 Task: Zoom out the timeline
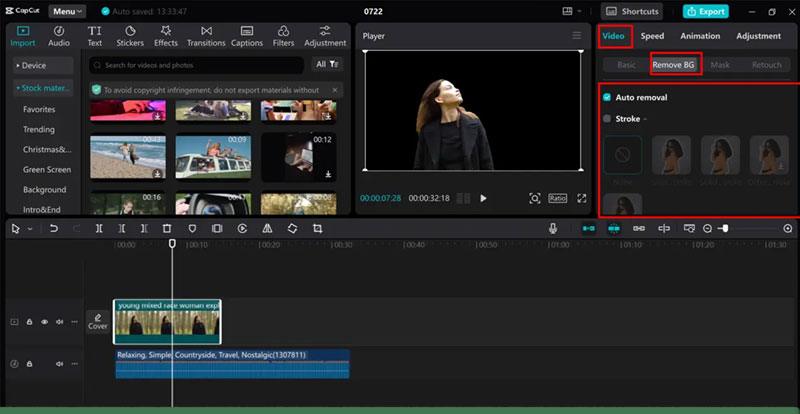click(x=708, y=229)
